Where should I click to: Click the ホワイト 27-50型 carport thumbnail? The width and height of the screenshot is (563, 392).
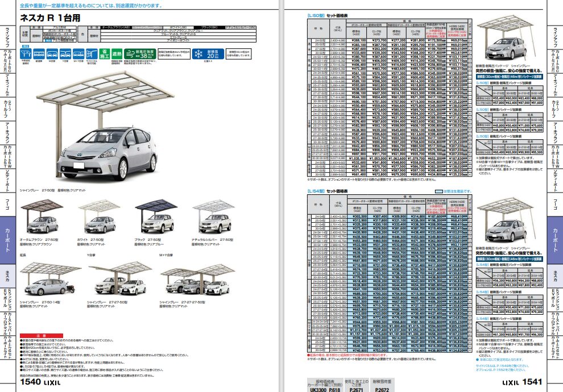99,217
